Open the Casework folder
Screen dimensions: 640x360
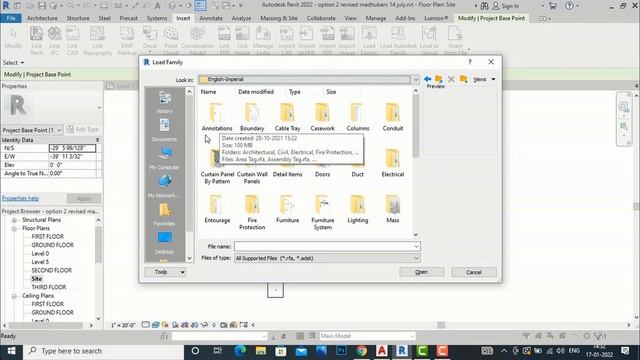322,117
